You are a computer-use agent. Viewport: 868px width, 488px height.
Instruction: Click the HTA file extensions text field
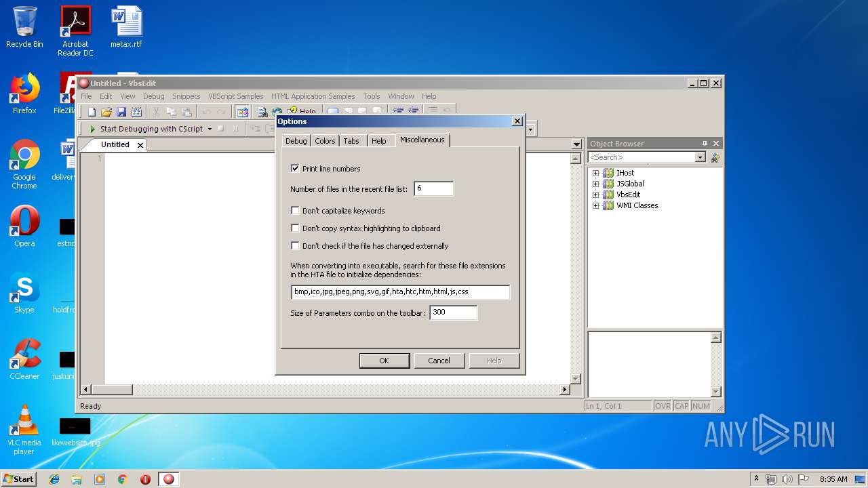coord(400,292)
